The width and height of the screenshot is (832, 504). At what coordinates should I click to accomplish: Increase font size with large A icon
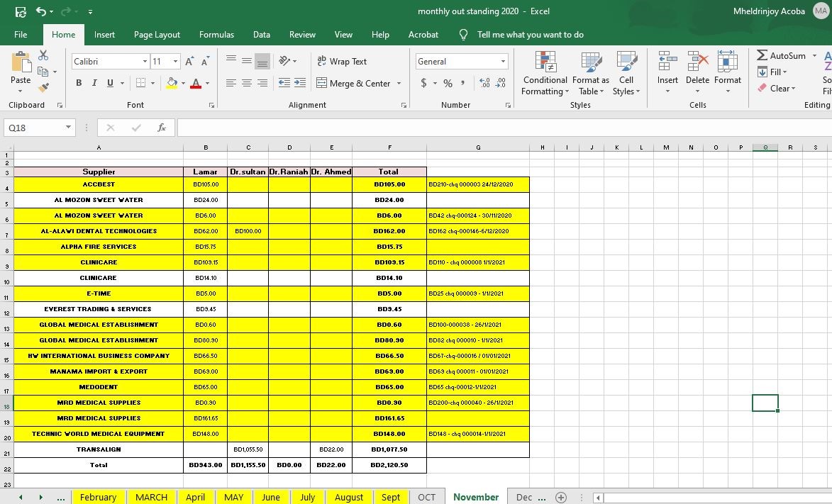coord(189,62)
